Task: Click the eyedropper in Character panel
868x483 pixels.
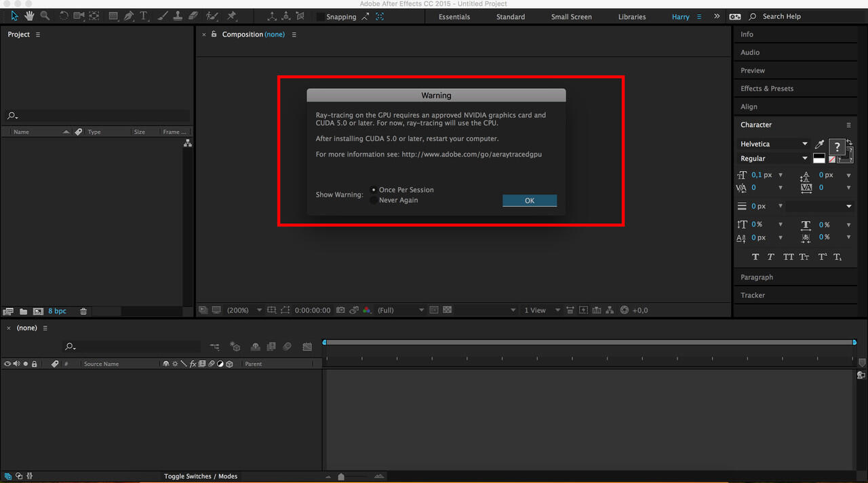Action: [819, 144]
